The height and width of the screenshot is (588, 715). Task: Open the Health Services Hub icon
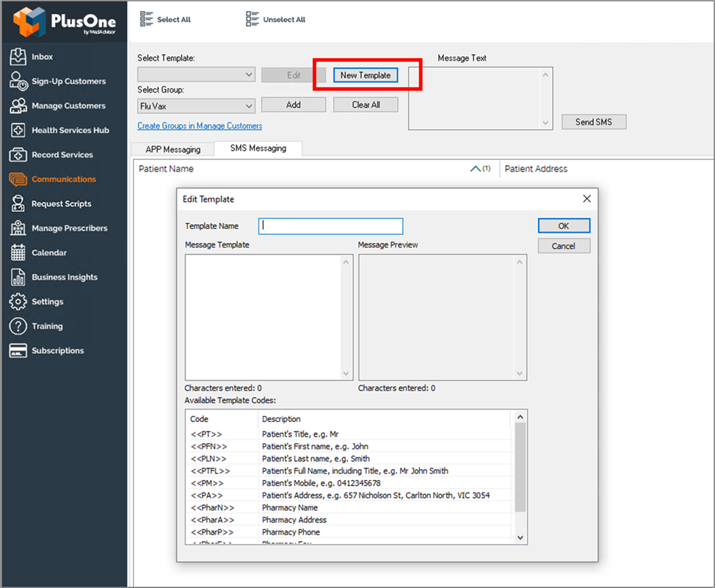pos(18,130)
